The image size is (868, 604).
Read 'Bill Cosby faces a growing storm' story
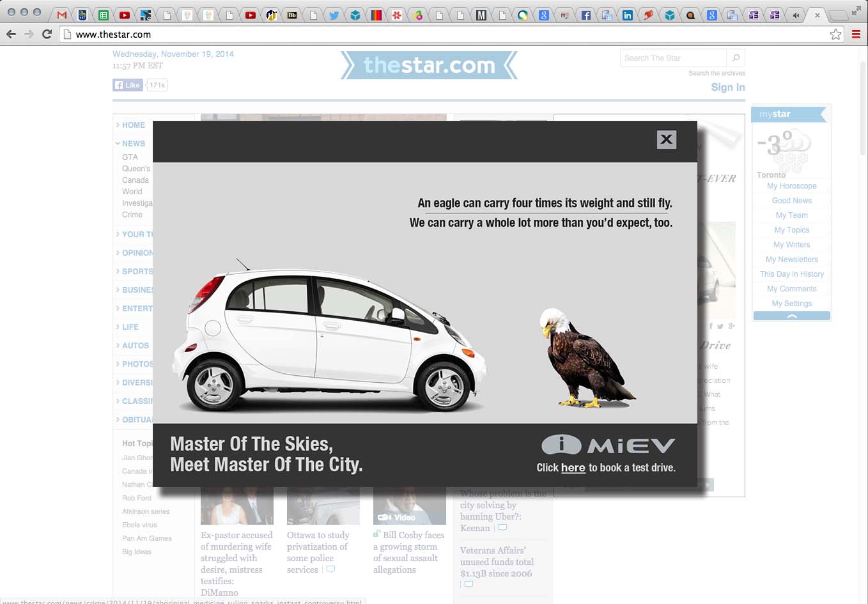pyautogui.click(x=409, y=552)
